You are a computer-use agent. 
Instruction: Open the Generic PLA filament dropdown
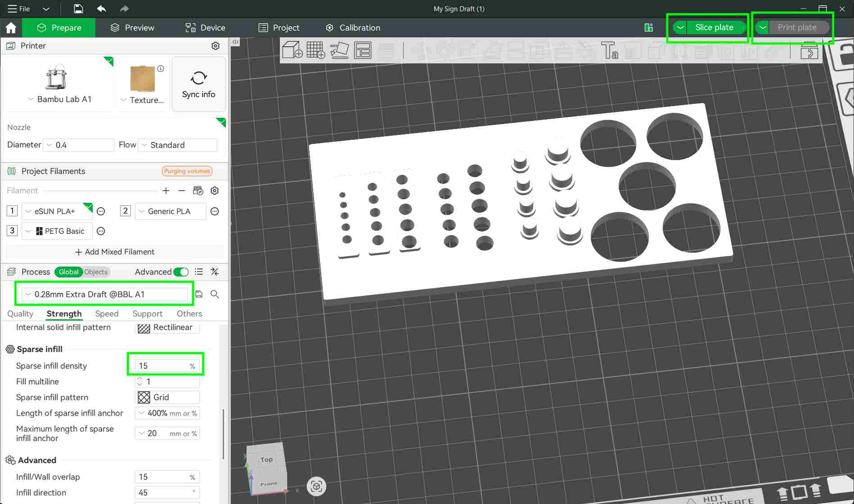[x=171, y=211]
